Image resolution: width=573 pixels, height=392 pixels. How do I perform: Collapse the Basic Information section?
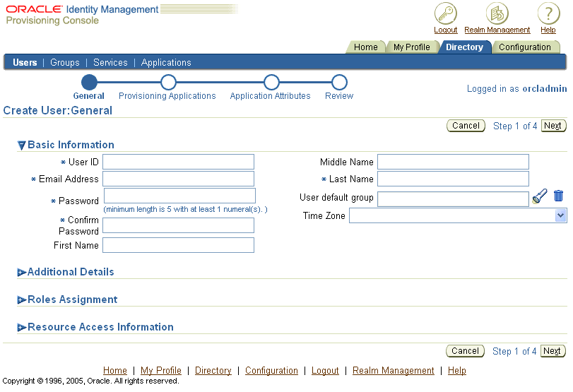22,145
